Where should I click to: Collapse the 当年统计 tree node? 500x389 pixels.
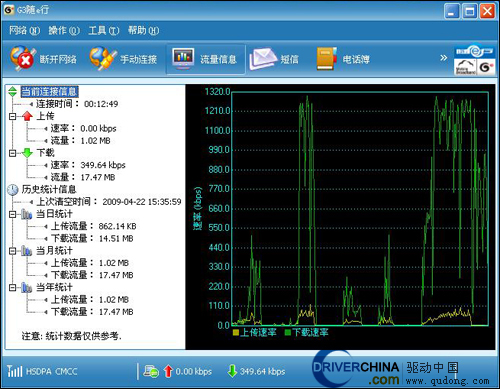click(x=13, y=287)
